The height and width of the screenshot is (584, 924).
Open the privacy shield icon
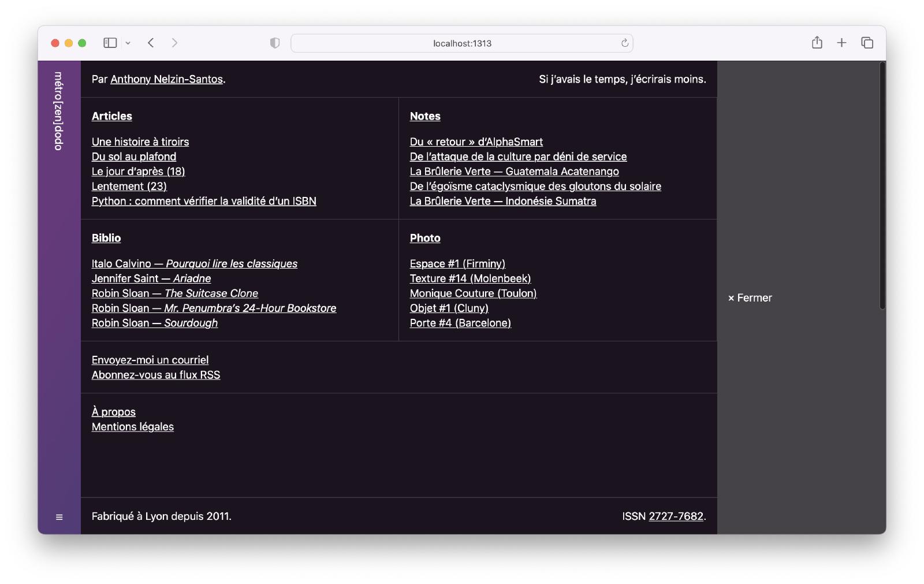coord(275,43)
